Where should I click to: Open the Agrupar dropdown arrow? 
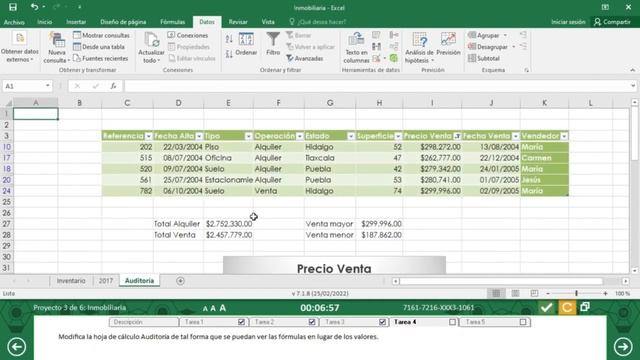coord(505,36)
